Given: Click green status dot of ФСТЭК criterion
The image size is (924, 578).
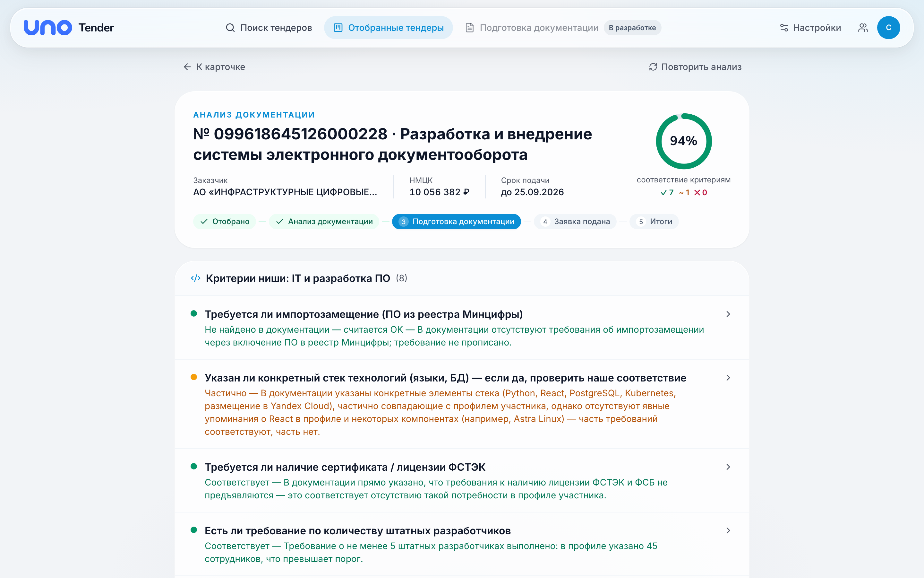Looking at the screenshot, I should pos(193,466).
